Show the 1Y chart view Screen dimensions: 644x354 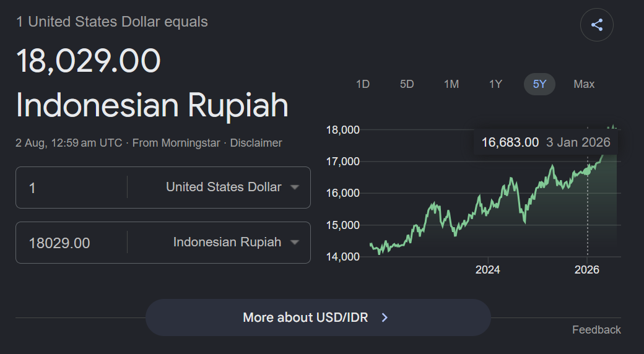coord(495,84)
